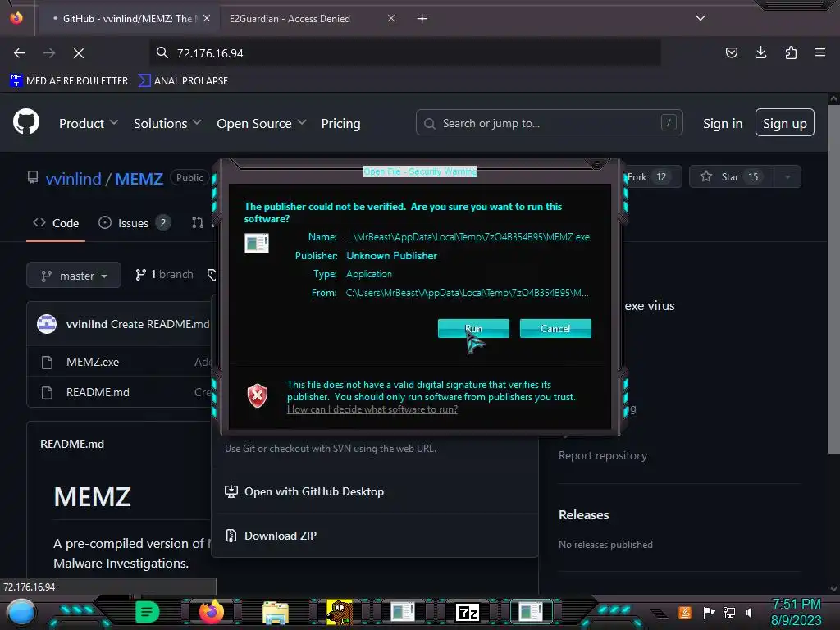
Task: Click the volume speaker tray icon
Action: [750, 612]
